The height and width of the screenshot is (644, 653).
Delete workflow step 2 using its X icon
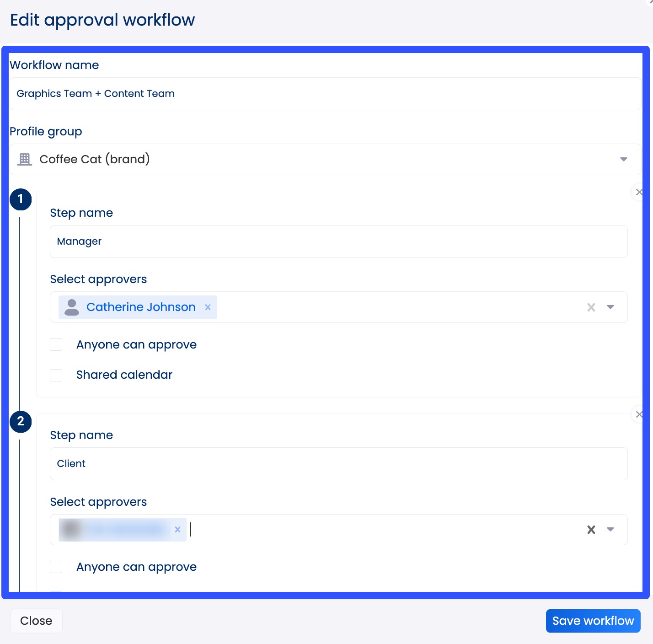[639, 414]
